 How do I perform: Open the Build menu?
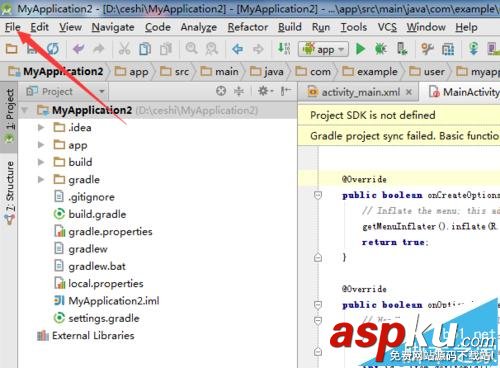[x=290, y=27]
